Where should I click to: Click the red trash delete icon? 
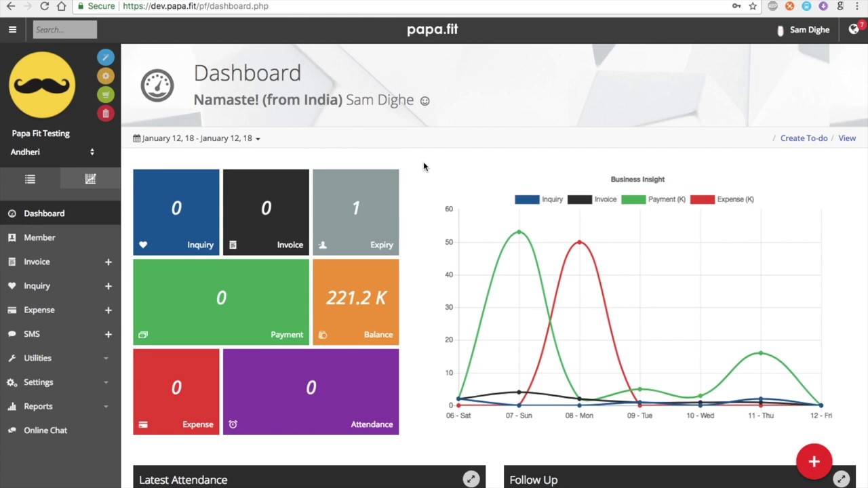pos(105,113)
